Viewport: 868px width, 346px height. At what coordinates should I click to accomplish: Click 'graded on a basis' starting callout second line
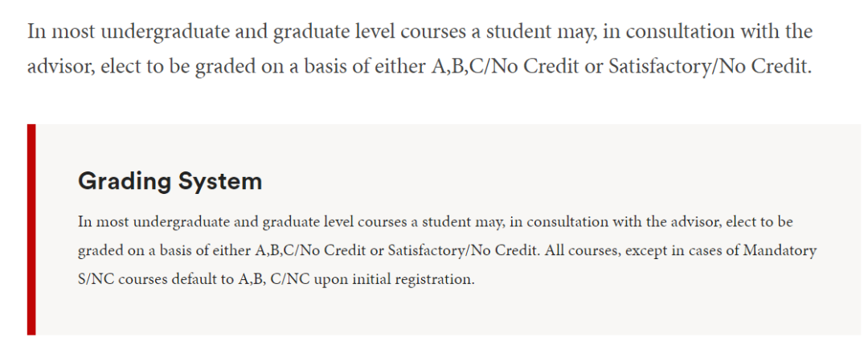click(x=136, y=250)
